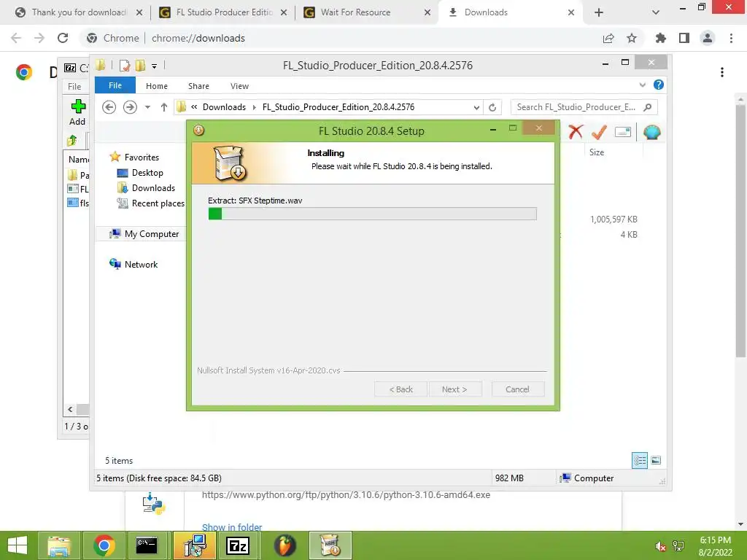
Task: Expand Explorer address bar history dropdown
Action: 476,107
